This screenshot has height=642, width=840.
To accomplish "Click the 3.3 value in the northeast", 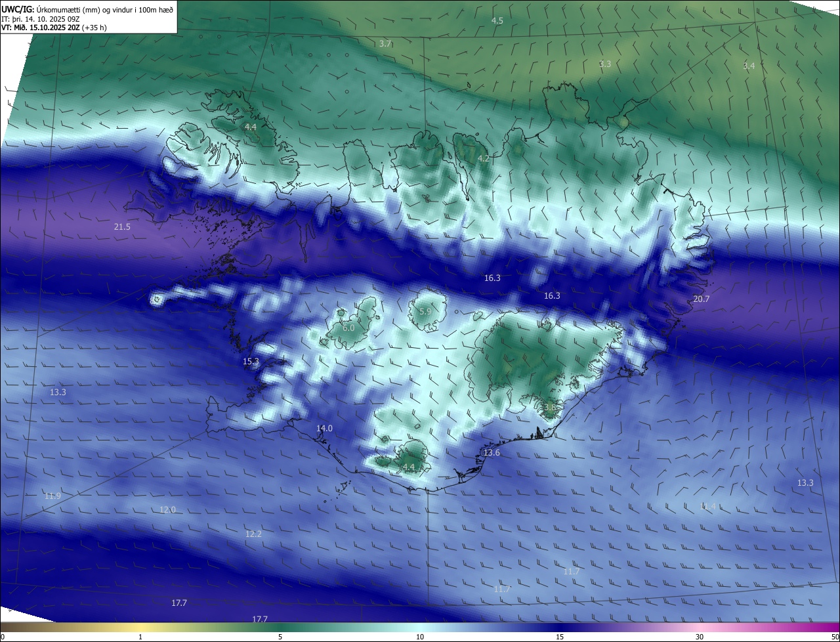I will click(x=605, y=64).
